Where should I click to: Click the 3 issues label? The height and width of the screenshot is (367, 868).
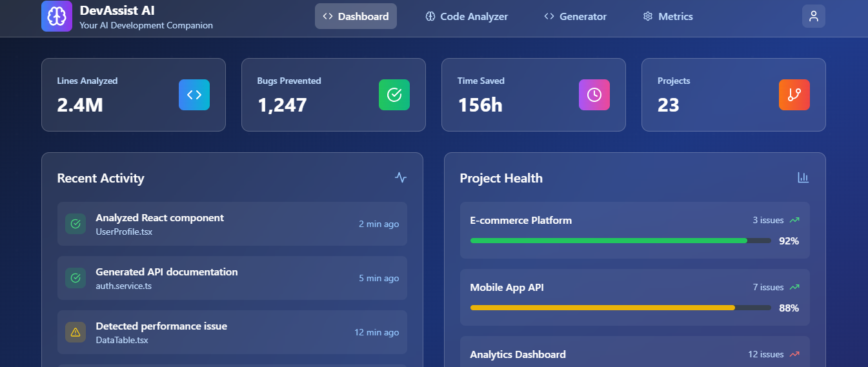768,221
